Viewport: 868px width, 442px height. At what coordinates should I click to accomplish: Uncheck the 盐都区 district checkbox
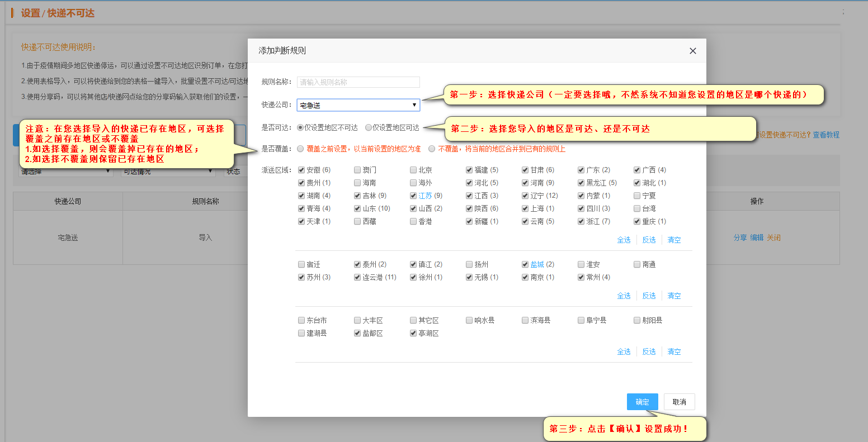coord(357,333)
